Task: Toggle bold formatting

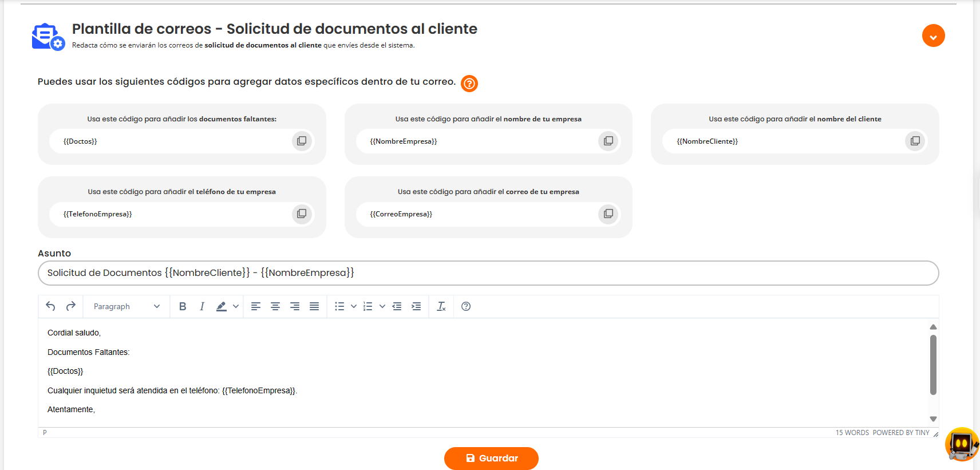Action: click(183, 306)
